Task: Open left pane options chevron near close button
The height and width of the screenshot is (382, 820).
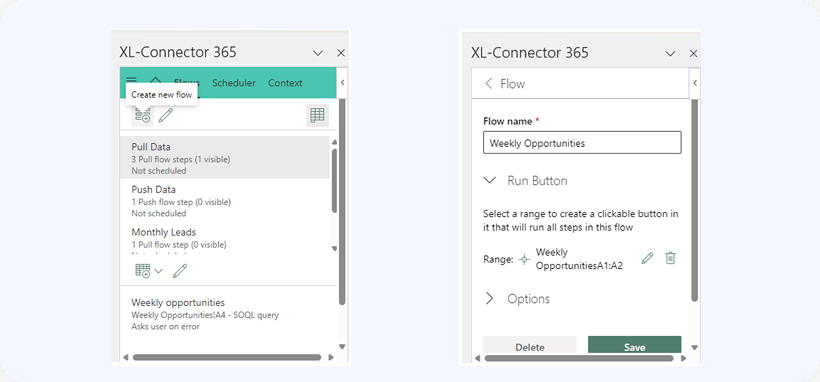Action: [x=317, y=53]
